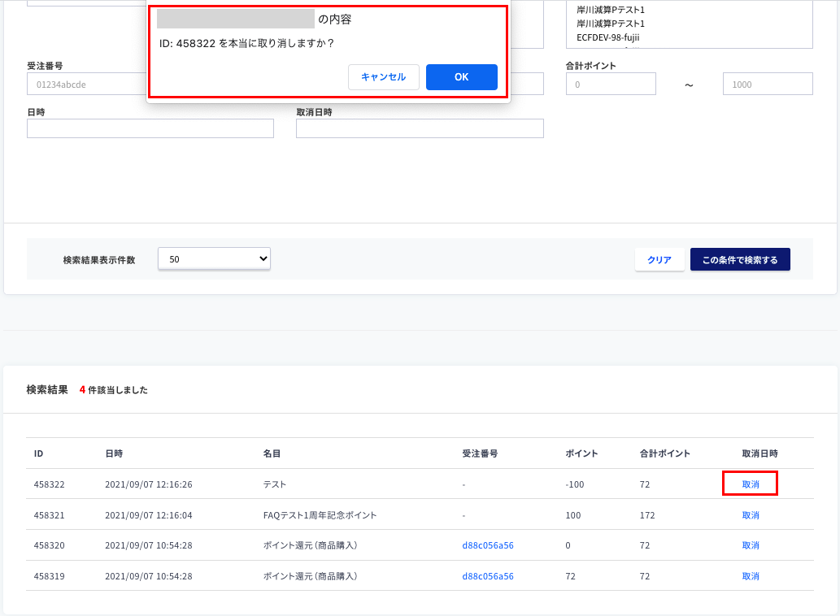840x616 pixels.
Task: Click the 取消日時 search input box
Action: (x=419, y=128)
